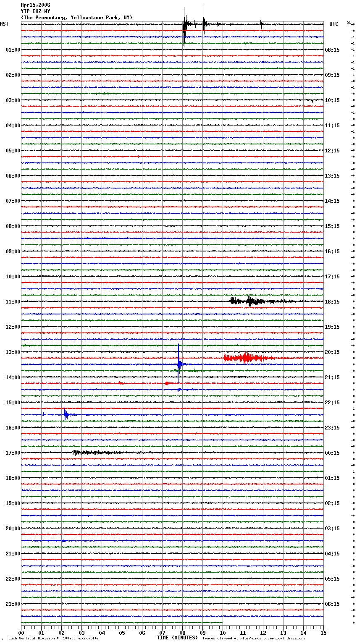
Task: Click minute 03 on the time axis
Action: pyautogui.click(x=81, y=633)
